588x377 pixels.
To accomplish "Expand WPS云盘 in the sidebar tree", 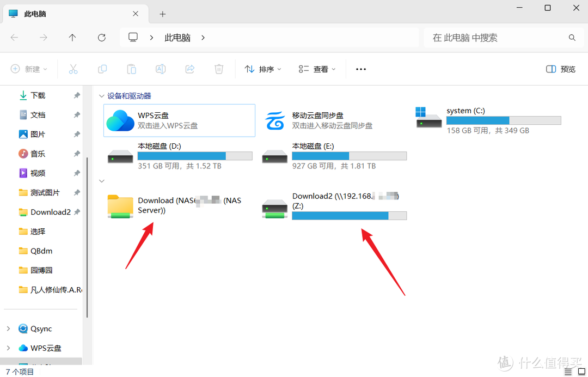I will (8, 348).
